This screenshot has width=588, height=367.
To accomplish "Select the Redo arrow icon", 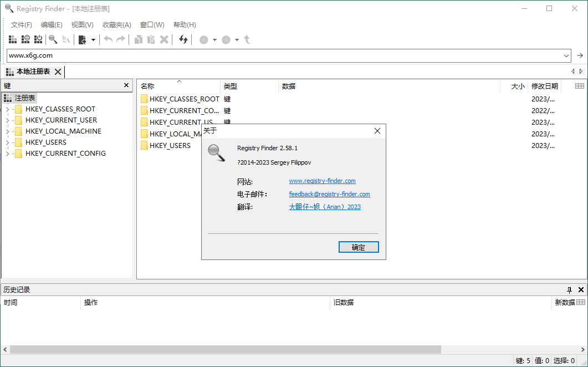I will point(121,39).
